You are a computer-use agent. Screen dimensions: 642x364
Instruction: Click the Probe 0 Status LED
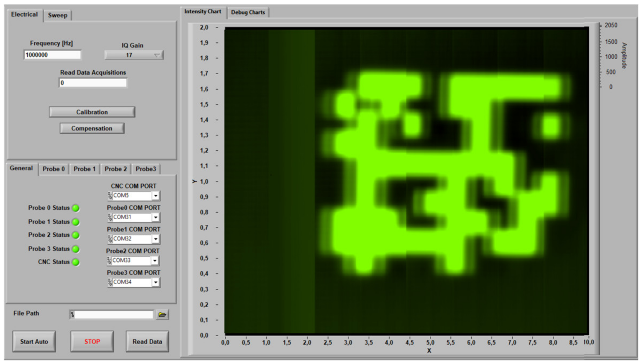pyautogui.click(x=76, y=208)
